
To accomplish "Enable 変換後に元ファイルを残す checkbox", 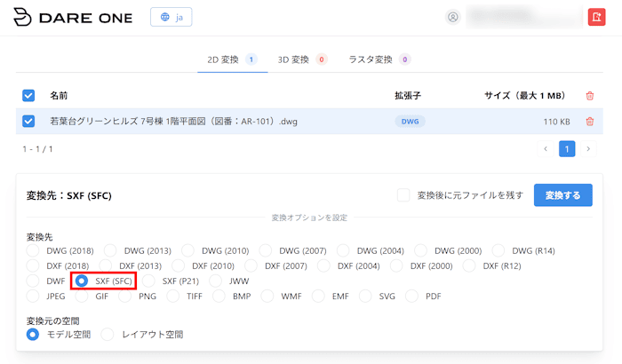I will (403, 195).
